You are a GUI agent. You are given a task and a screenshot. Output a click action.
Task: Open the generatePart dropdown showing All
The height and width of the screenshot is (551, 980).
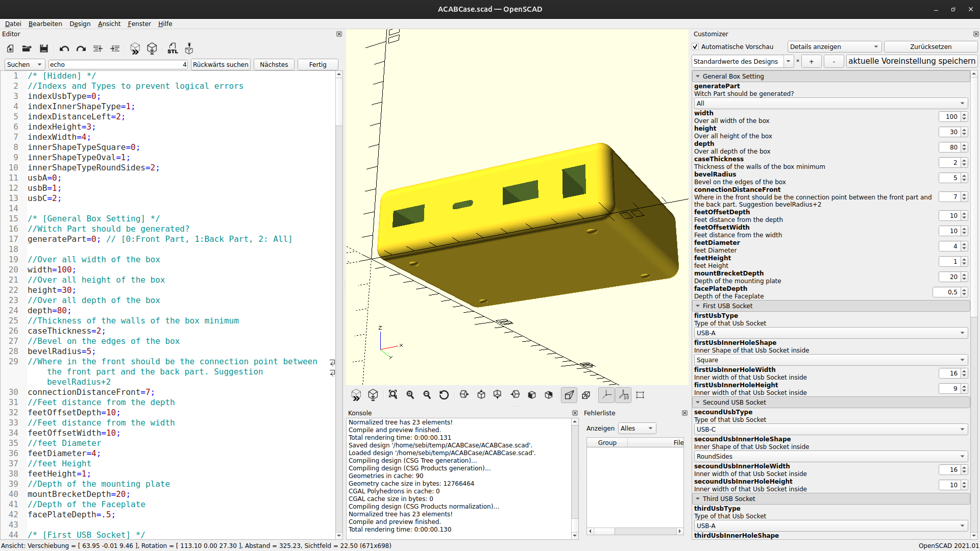[x=830, y=104]
